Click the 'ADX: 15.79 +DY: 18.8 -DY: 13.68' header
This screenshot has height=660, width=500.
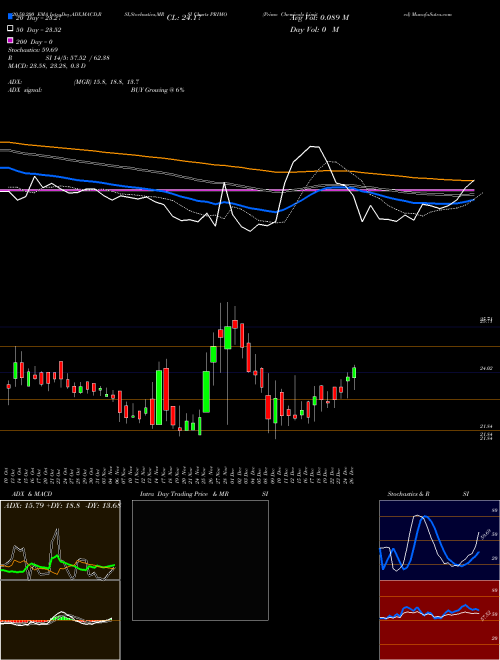(62, 505)
